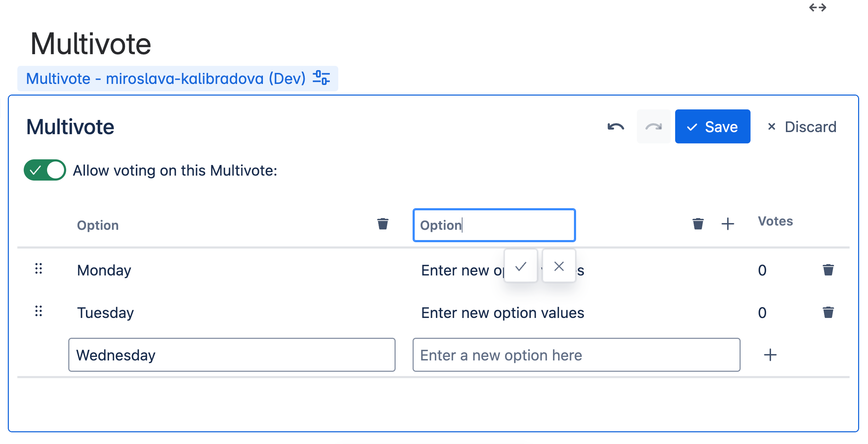The width and height of the screenshot is (868, 444).
Task: Toggle page width arrows icon
Action: 817,7
